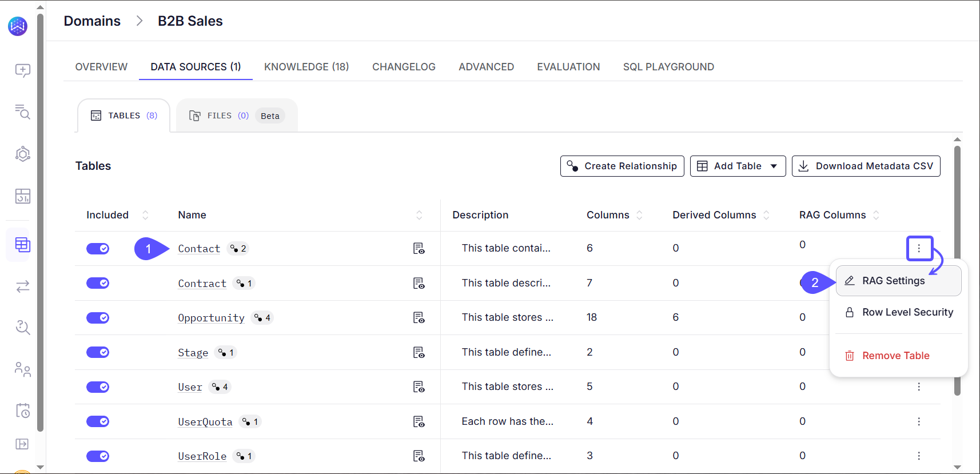This screenshot has width=980, height=474.
Task: Select Remove Table from the menu
Action: click(x=898, y=356)
